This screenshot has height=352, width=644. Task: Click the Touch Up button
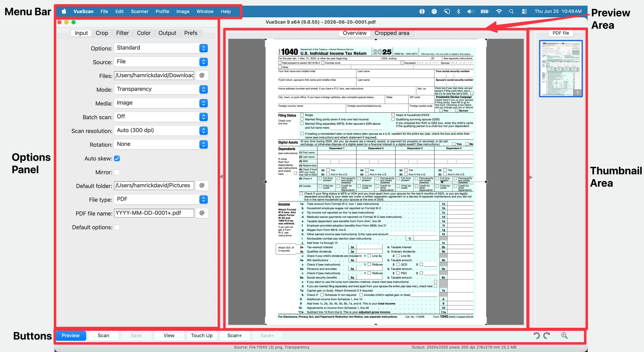(202, 335)
